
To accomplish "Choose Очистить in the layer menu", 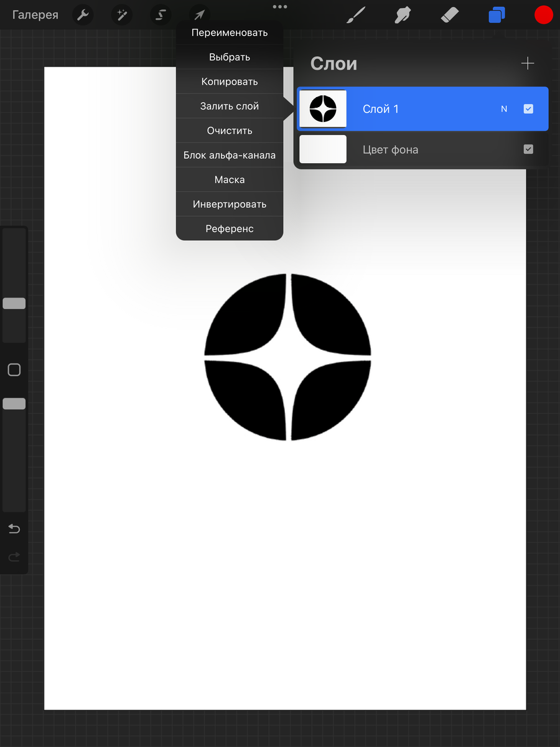I will coord(230,131).
